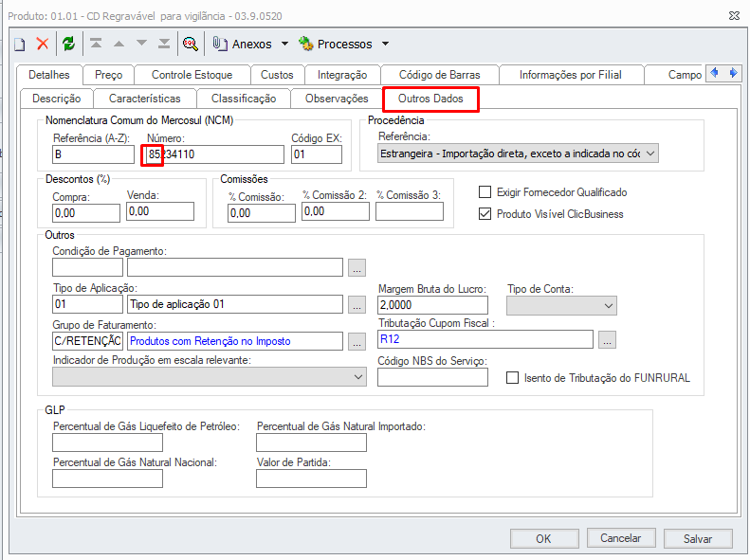Open the Tipo de Conta dropdown

(x=561, y=306)
